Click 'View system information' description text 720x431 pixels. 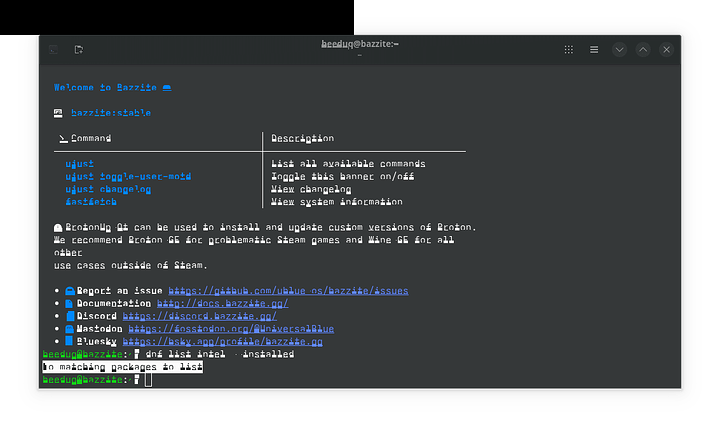(x=337, y=202)
